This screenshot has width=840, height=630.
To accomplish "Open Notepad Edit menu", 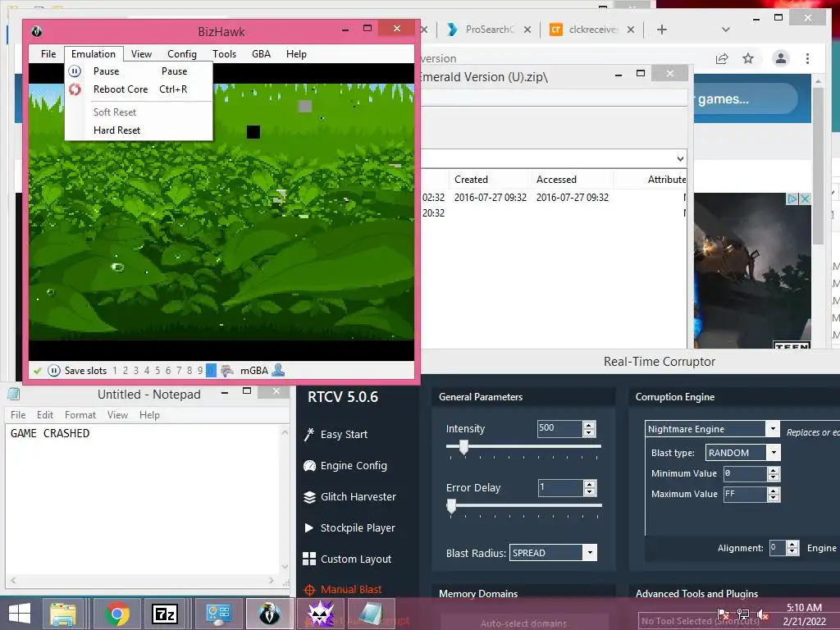I will (45, 414).
